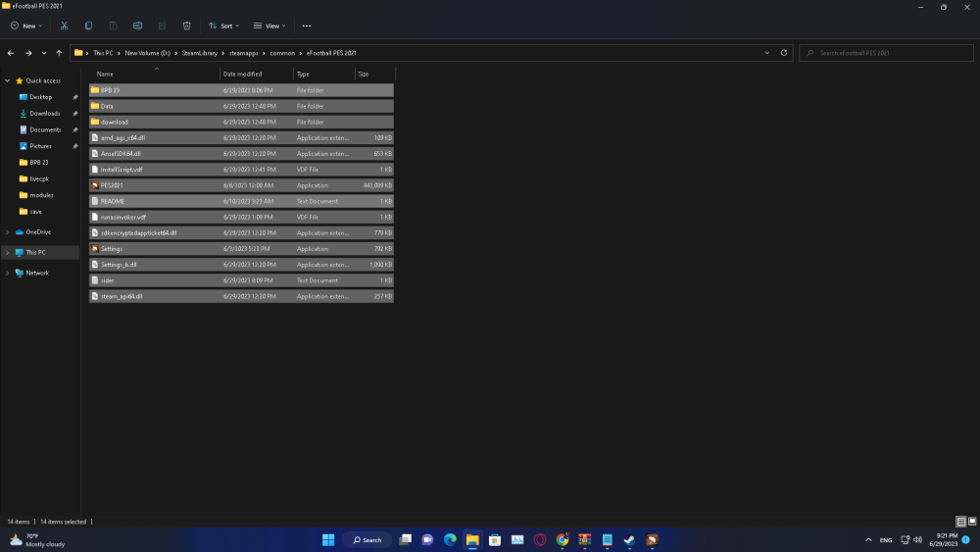Click the Rename icon in toolbar
This screenshot has width=980, height=552.
(x=138, y=25)
